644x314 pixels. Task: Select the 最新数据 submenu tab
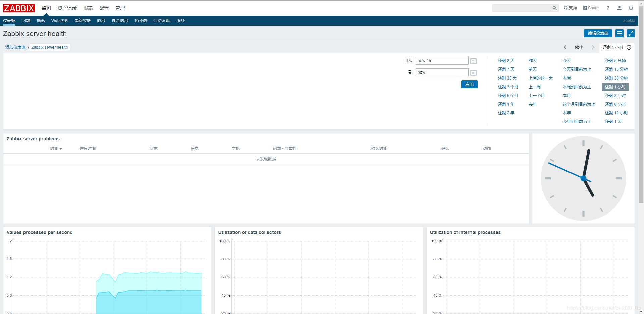pyautogui.click(x=82, y=21)
